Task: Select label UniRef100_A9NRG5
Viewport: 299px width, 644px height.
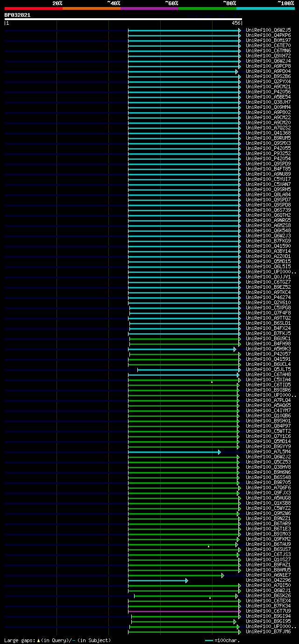Action: 268,220
